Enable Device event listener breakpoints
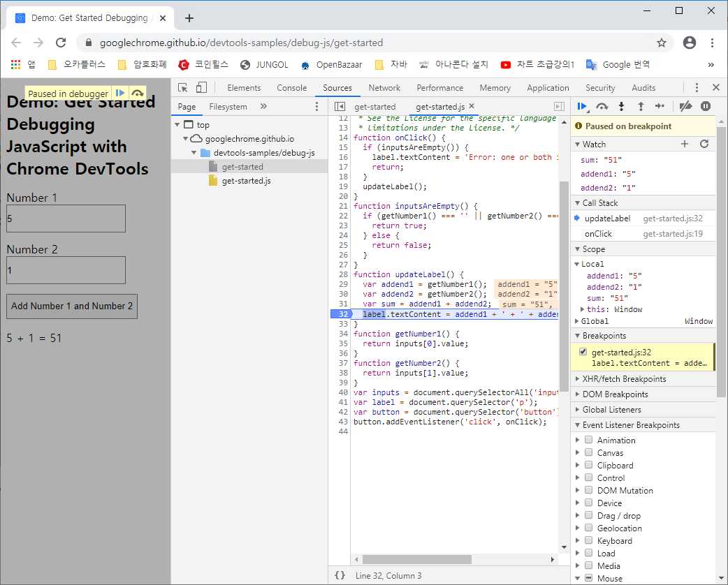The image size is (728, 585). 589,502
